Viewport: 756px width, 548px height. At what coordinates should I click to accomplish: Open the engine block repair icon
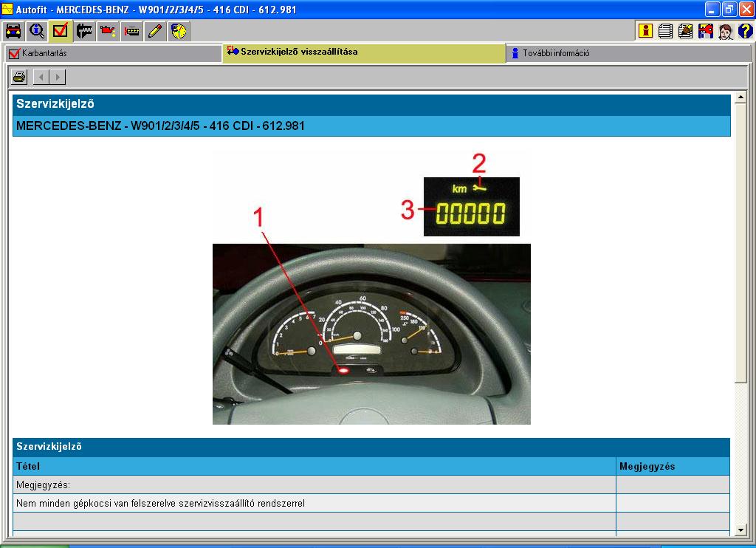pos(131,31)
